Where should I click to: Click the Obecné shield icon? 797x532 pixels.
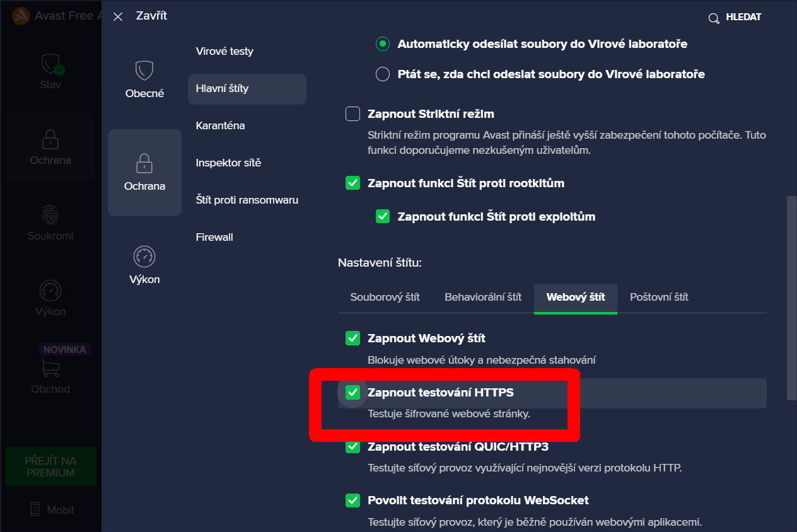pos(144,71)
